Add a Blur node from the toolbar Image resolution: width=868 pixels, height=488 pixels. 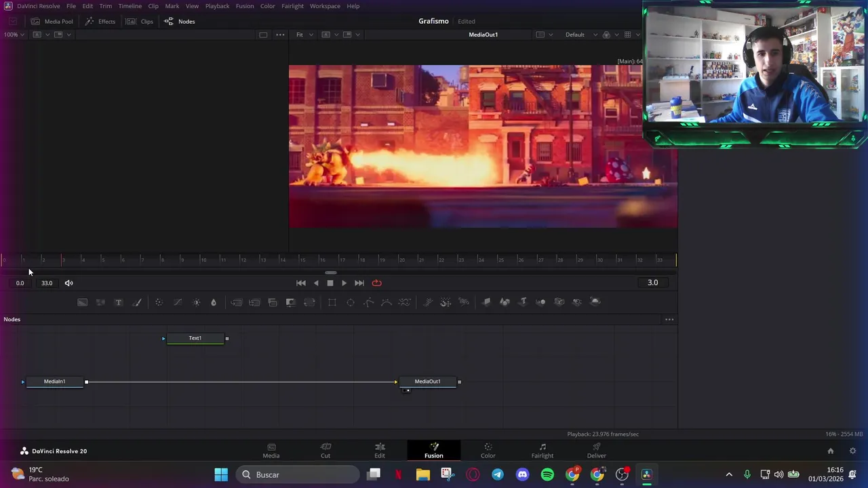pyautogui.click(x=214, y=302)
